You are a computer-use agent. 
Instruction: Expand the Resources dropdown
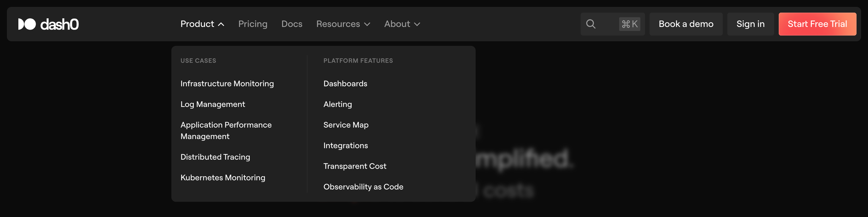(x=343, y=24)
